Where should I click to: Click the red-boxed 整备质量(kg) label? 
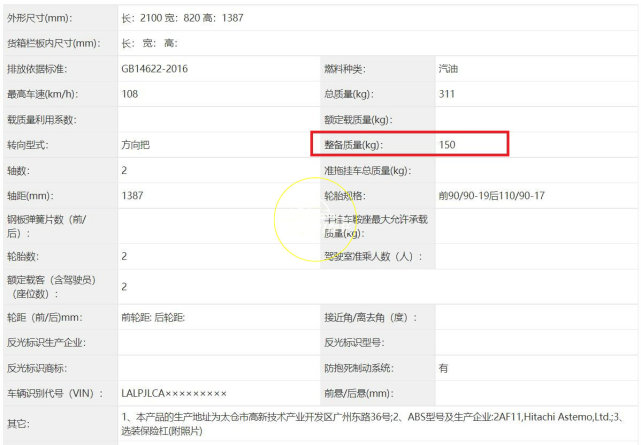coord(354,145)
